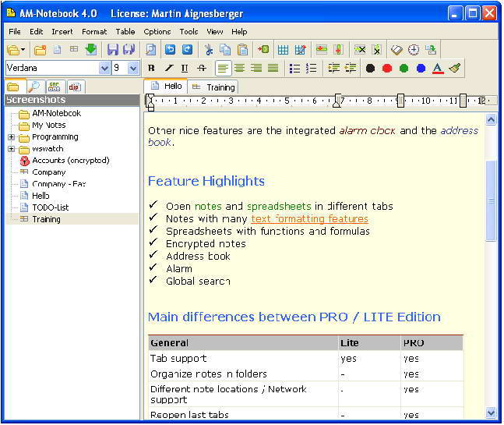This screenshot has height=425, width=504.
Task: Open the alarm clock icon
Action: point(414,50)
